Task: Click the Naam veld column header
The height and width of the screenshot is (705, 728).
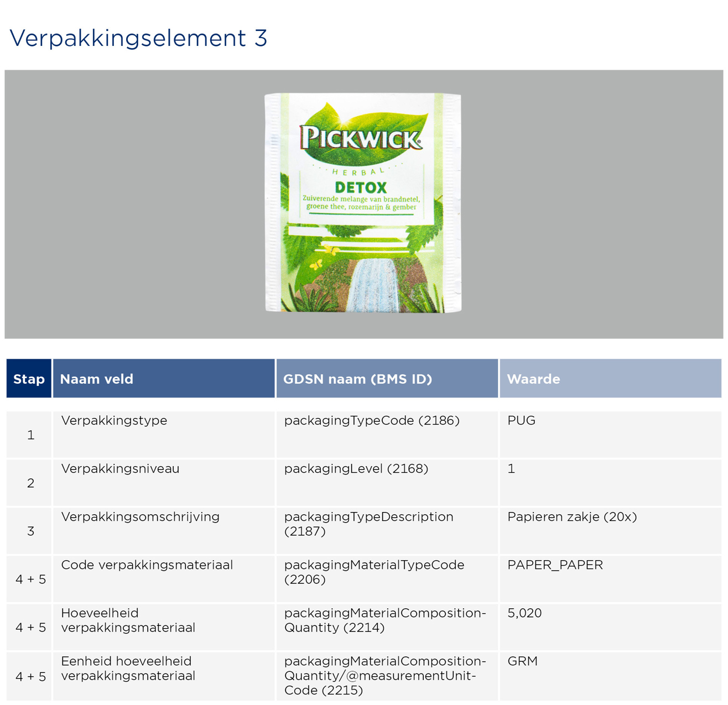Action: click(x=97, y=379)
